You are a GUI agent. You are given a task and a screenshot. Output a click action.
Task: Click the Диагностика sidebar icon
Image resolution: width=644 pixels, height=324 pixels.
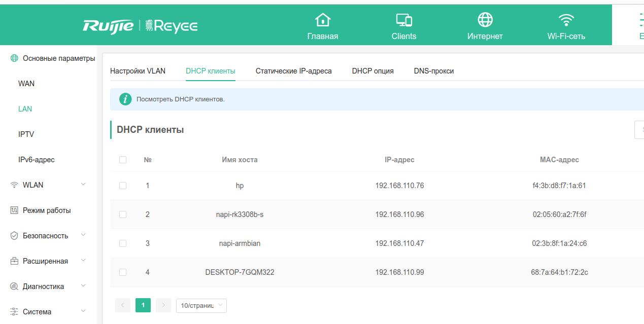pos(14,286)
